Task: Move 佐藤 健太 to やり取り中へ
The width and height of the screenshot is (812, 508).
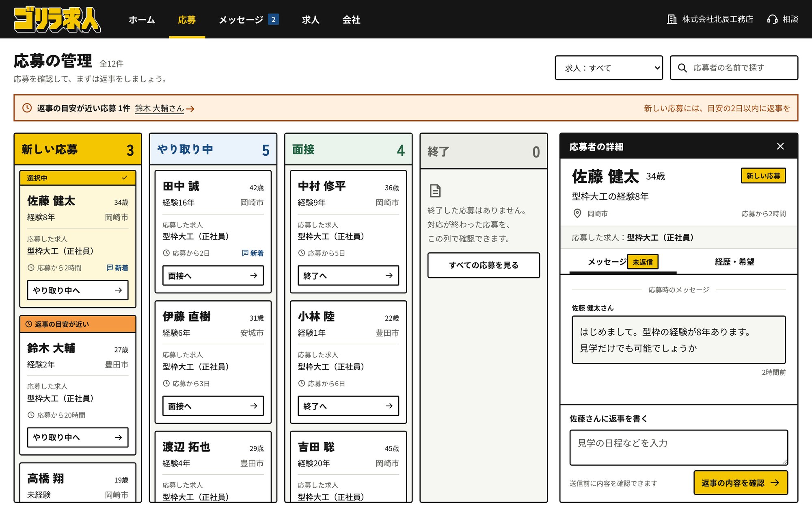Action: pos(78,290)
